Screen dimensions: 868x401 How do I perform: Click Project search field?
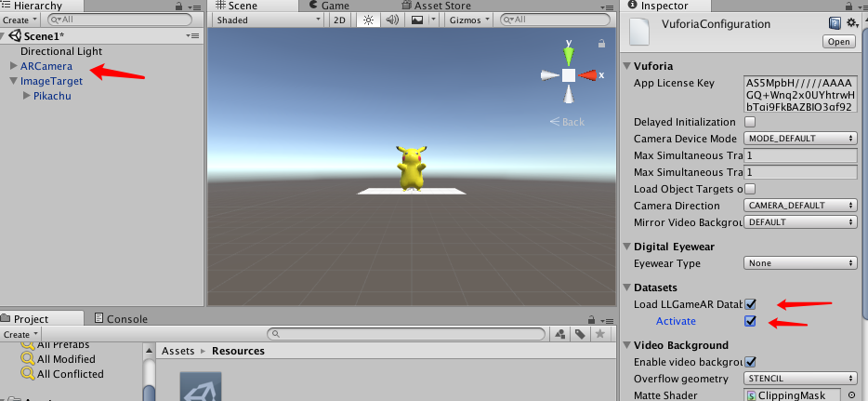pyautogui.click(x=406, y=335)
